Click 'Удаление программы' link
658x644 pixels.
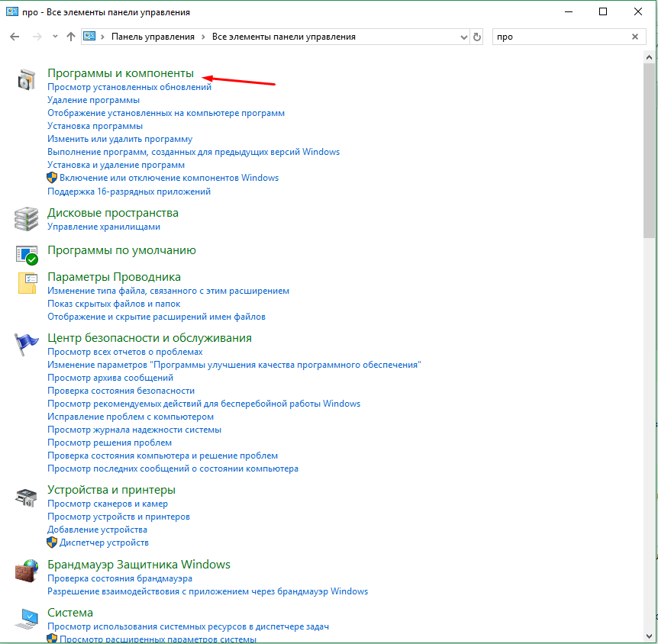pyautogui.click(x=94, y=100)
